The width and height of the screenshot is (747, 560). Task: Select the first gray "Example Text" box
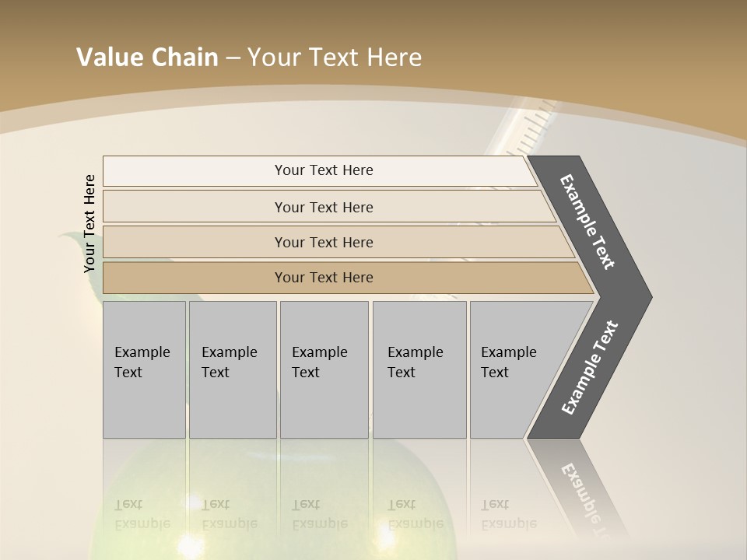tap(144, 369)
